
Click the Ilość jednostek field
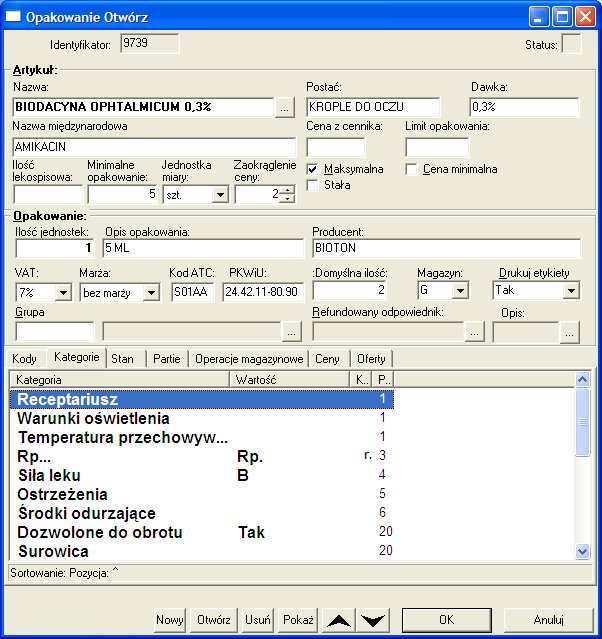click(55, 248)
